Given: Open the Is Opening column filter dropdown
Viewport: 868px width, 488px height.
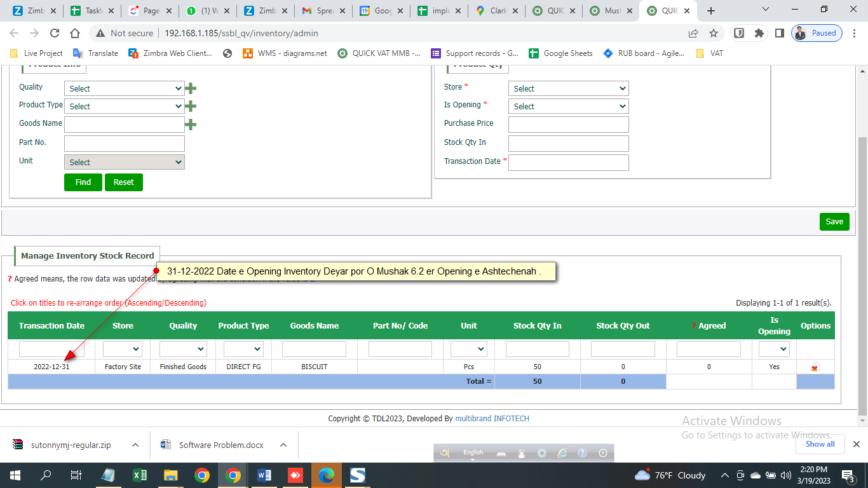Looking at the screenshot, I should [774, 349].
